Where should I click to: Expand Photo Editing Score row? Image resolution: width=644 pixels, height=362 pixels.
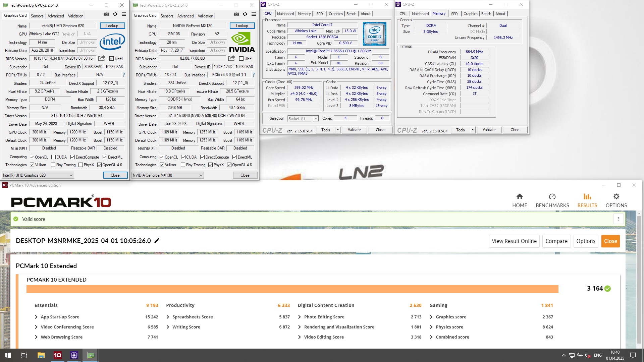[300, 317]
